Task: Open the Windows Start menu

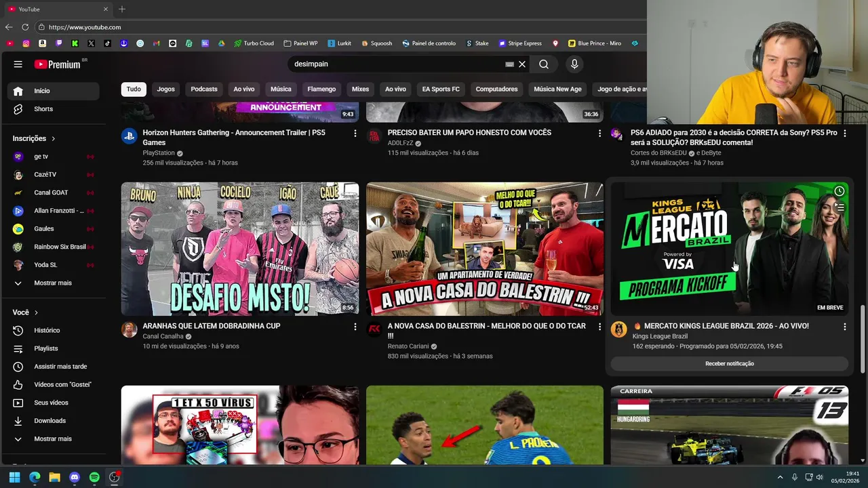Action: [x=14, y=477]
